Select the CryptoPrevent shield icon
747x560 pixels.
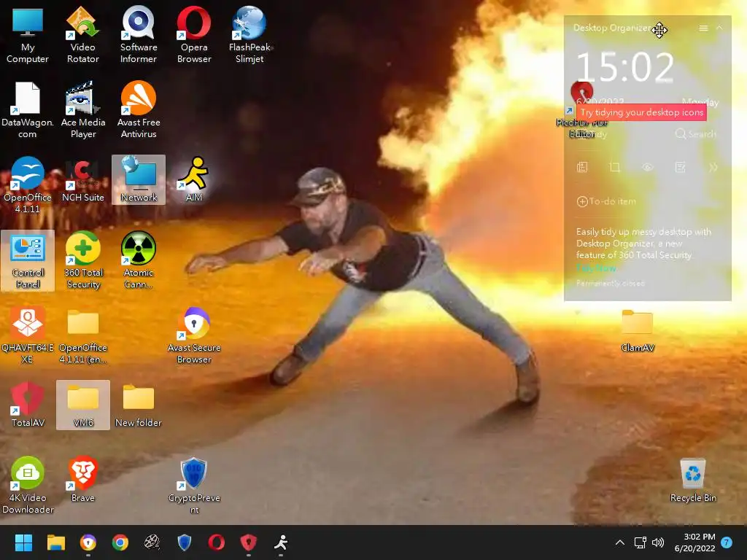[x=194, y=485]
